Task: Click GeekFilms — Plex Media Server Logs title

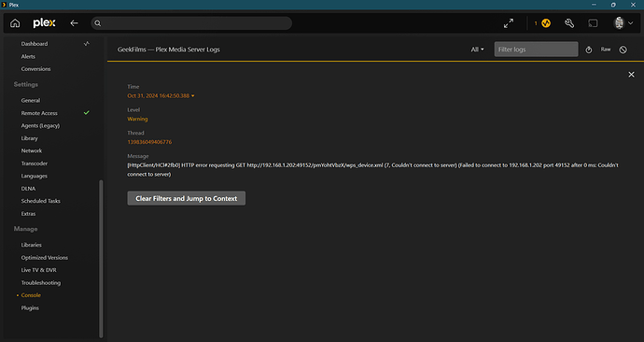Action: point(168,50)
